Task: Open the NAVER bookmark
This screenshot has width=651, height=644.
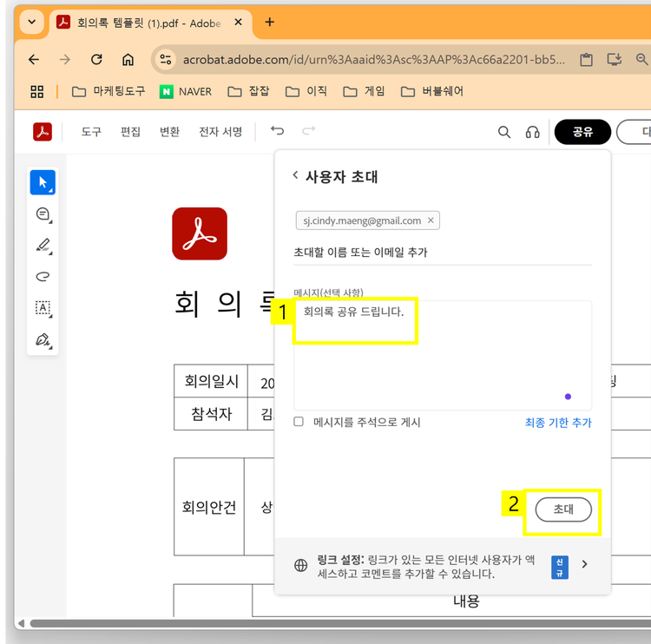Action: click(x=186, y=91)
